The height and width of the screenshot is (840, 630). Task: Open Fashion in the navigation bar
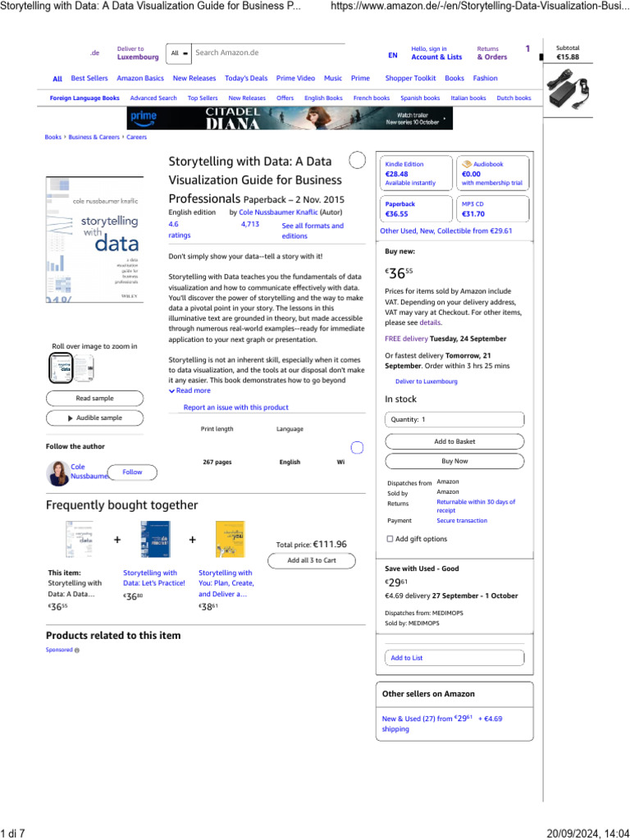pos(486,78)
